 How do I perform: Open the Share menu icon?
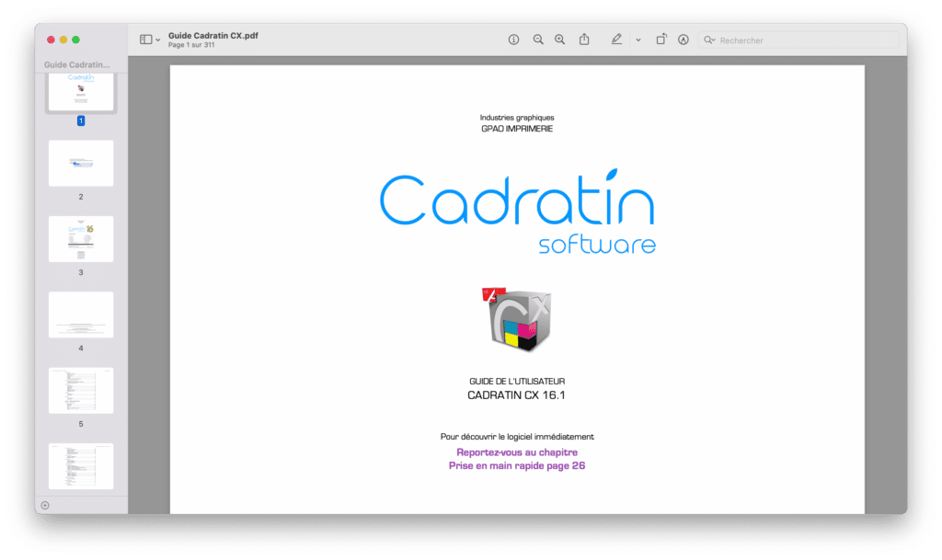[x=584, y=40]
